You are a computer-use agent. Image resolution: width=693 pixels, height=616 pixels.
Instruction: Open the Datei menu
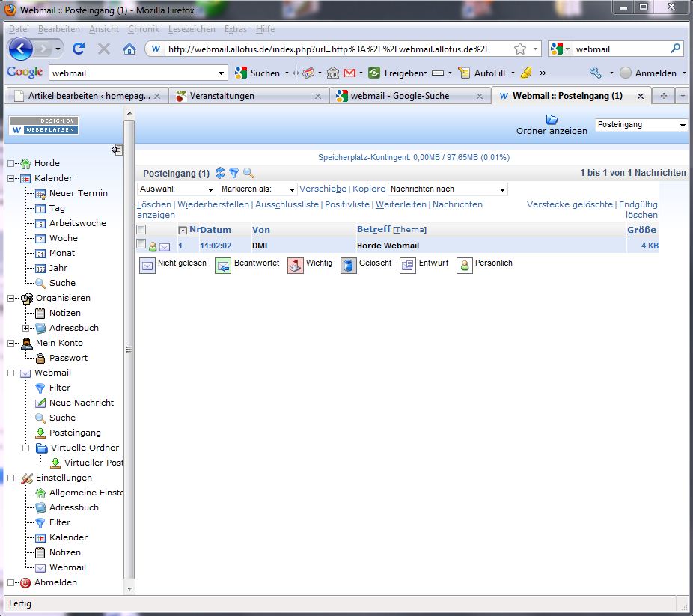tap(19, 29)
